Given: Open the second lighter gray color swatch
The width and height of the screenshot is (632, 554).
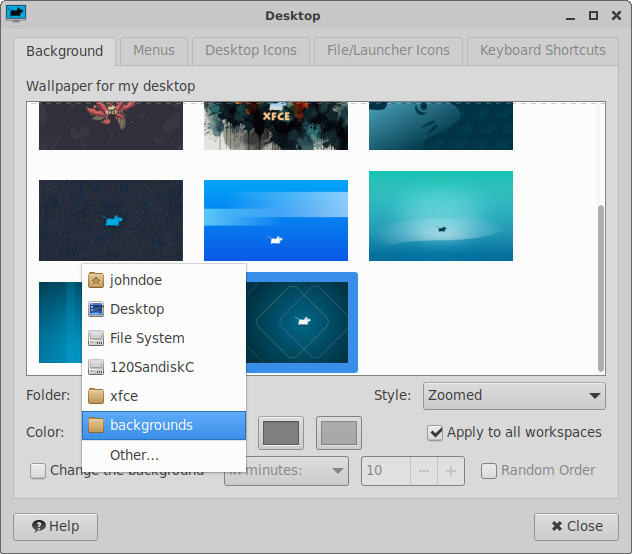Looking at the screenshot, I should click(x=339, y=433).
